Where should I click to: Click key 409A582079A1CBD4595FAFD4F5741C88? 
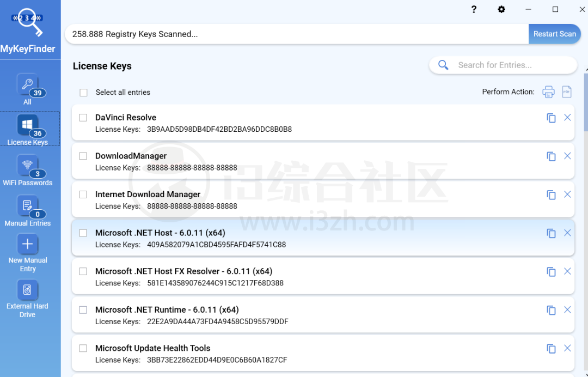(x=216, y=245)
